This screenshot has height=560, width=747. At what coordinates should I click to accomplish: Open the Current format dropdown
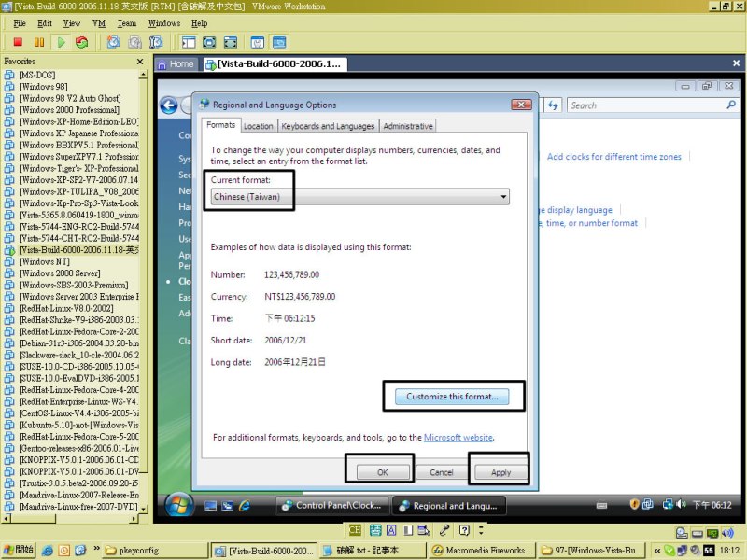pyautogui.click(x=359, y=197)
